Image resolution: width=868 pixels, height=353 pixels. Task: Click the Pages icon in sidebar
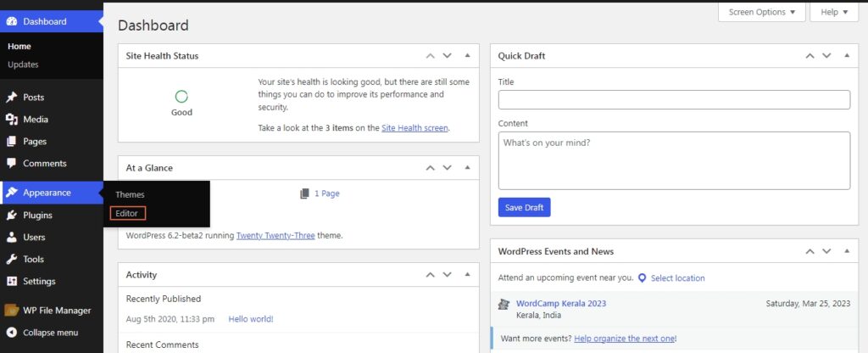point(11,142)
